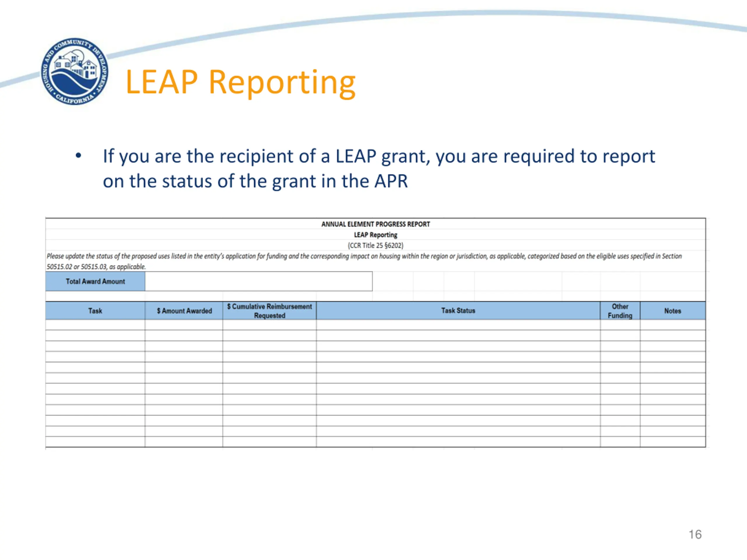Click the Housing and Community Development seal logo
747x560 pixels.
coord(75,71)
